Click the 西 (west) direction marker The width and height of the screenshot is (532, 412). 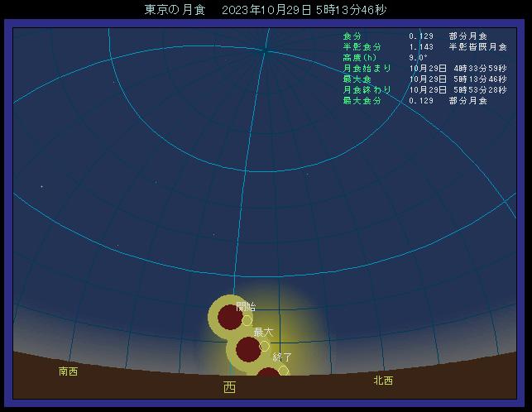pyautogui.click(x=229, y=387)
